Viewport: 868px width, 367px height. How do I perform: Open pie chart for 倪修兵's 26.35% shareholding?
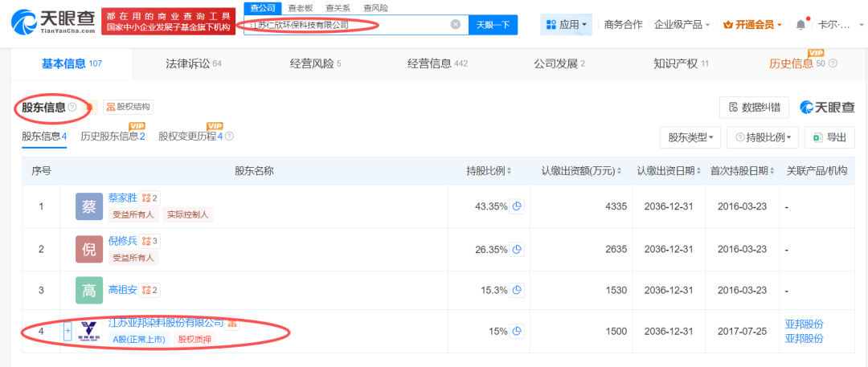pos(518,250)
